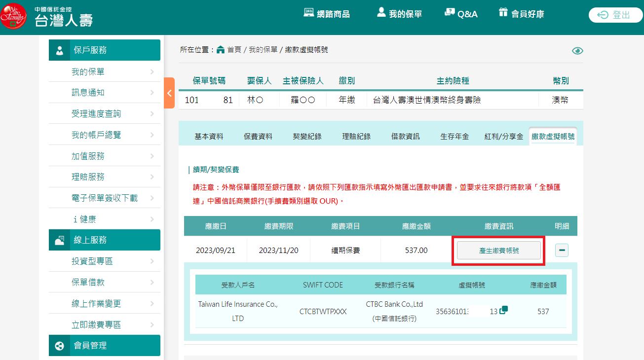Open 投資型專區 in the sidebar

pyautogui.click(x=105, y=261)
